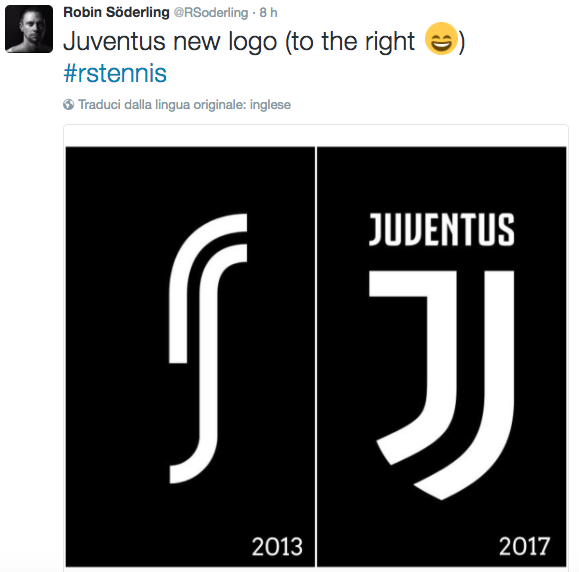This screenshot has width=579, height=572.
Task: Click the globe translate icon
Action: tap(68, 105)
